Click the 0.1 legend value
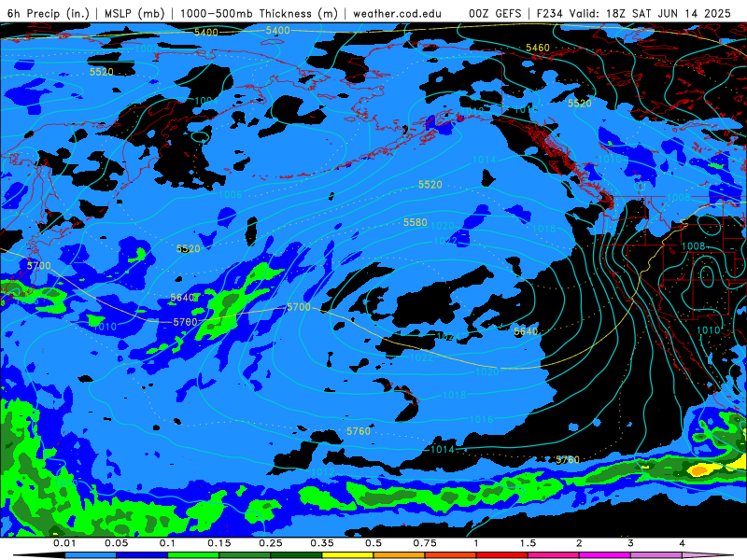 pyautogui.click(x=167, y=543)
